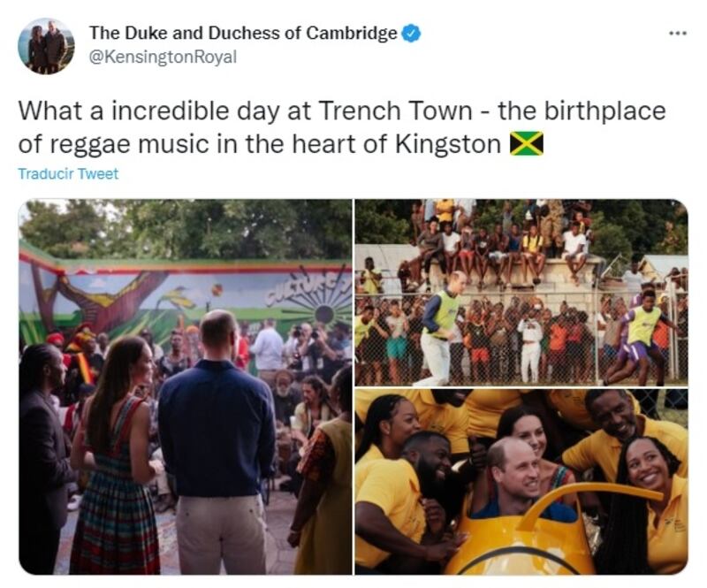The height and width of the screenshot is (588, 707).
Task: Click the Jamaican flag emoji
Action: point(526,143)
